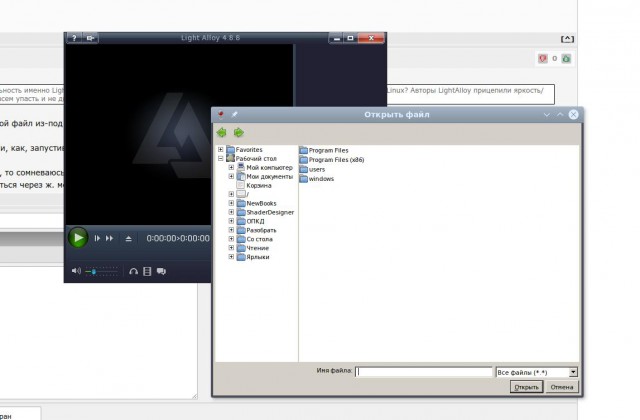Expand the Мой компьютер node
This screenshot has width=640, height=420.
[231, 167]
